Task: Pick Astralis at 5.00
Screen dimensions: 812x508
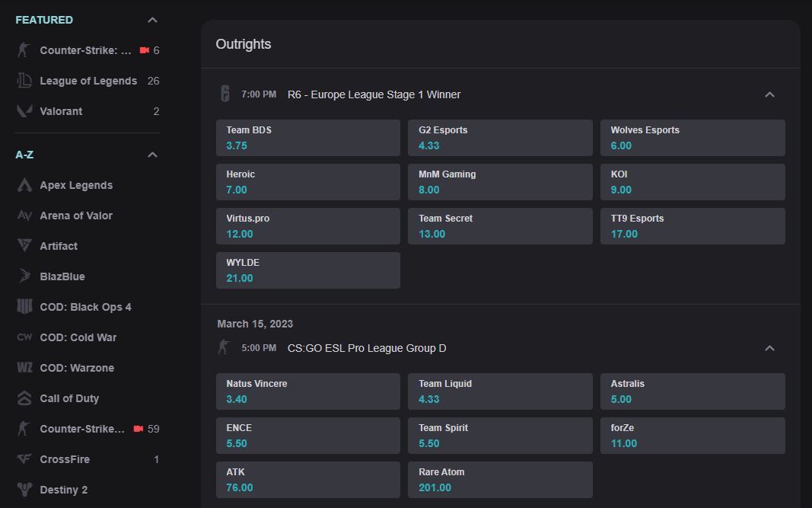Action: coord(693,391)
